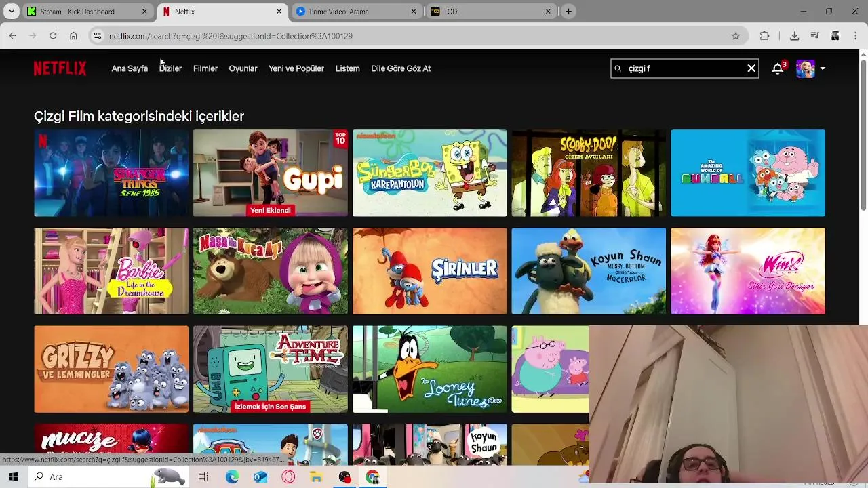The width and height of the screenshot is (868, 488).
Task: Click the Windows taskbar search box Ara
Action: click(x=108, y=477)
